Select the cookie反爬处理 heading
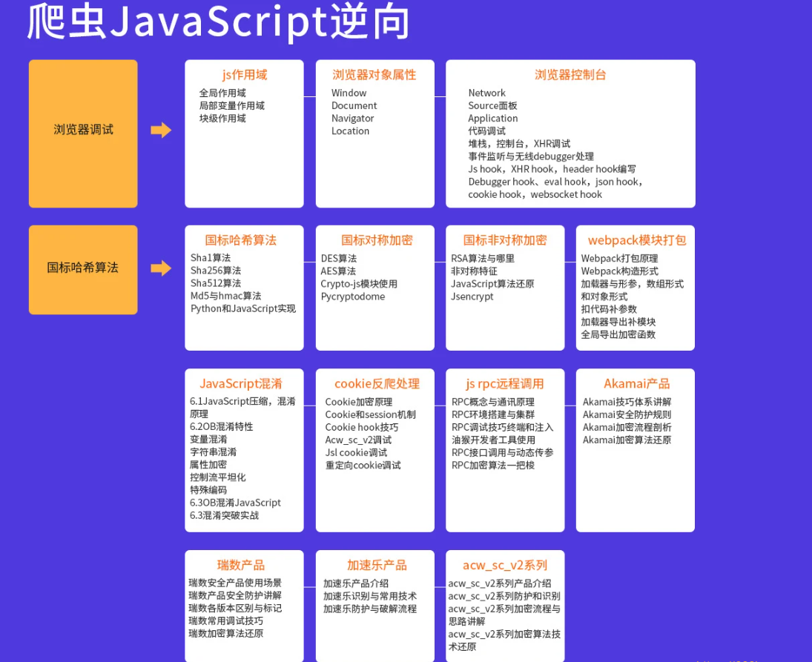 pyautogui.click(x=377, y=384)
